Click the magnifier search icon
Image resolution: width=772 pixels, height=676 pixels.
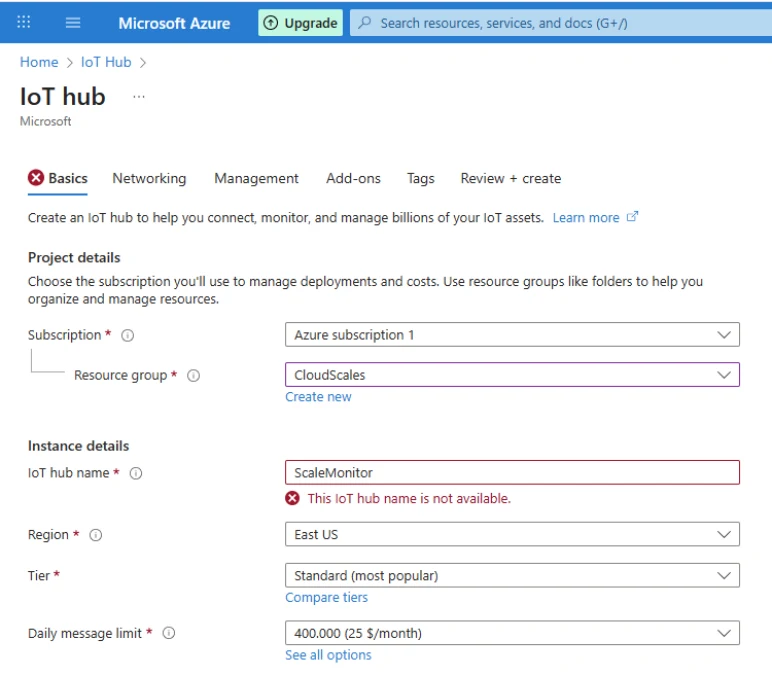(x=364, y=23)
